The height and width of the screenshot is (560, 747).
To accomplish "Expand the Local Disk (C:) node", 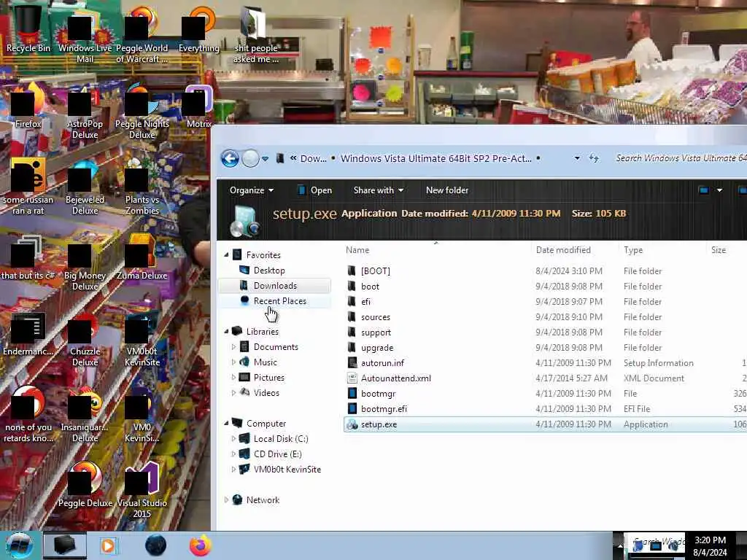I will (234, 438).
